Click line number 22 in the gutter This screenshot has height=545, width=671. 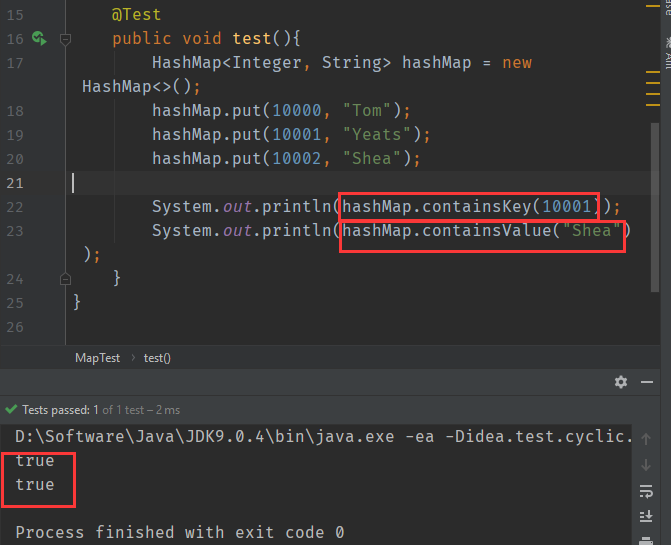(x=15, y=207)
